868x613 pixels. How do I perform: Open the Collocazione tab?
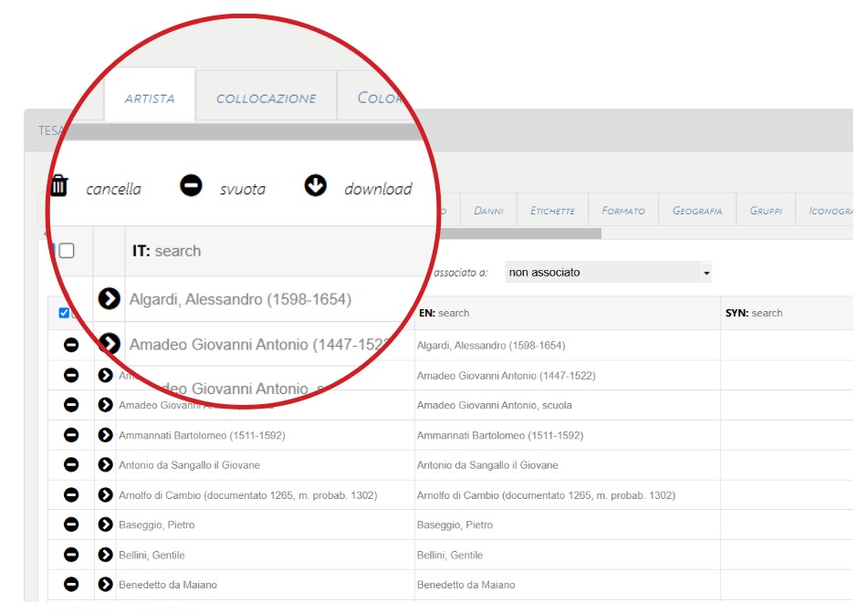tap(266, 98)
